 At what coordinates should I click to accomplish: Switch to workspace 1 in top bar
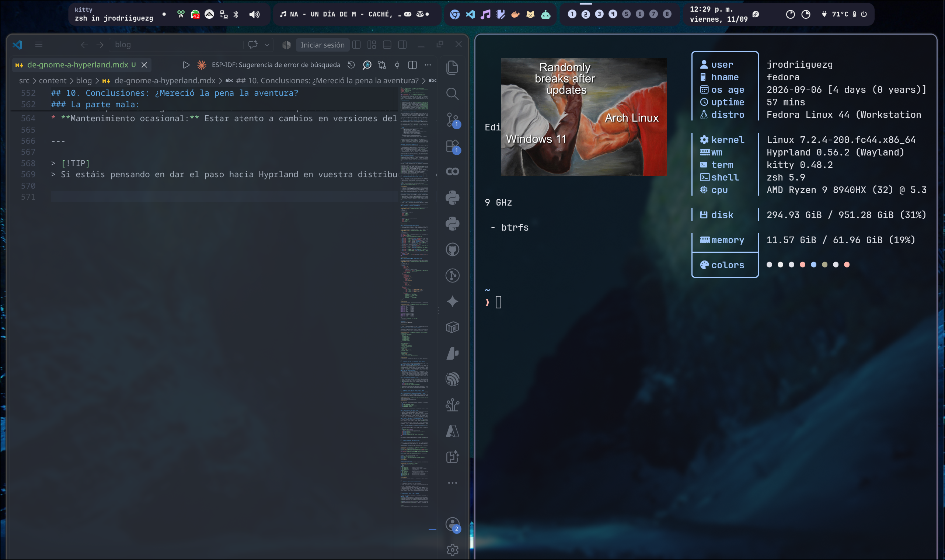coord(572,14)
